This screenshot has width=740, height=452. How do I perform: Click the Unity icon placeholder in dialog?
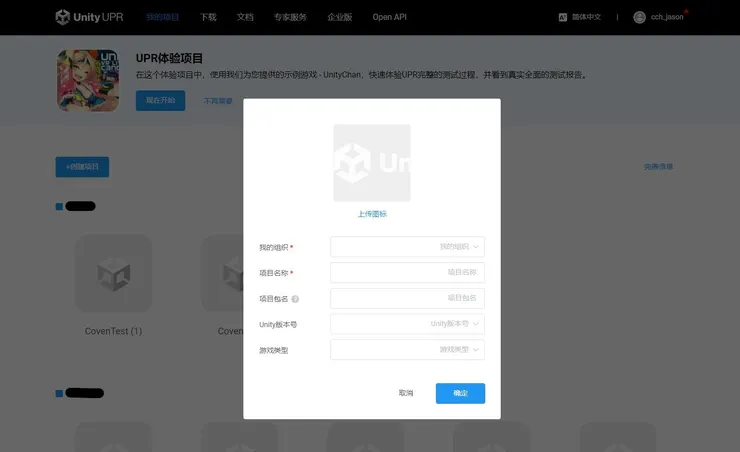[x=372, y=163]
